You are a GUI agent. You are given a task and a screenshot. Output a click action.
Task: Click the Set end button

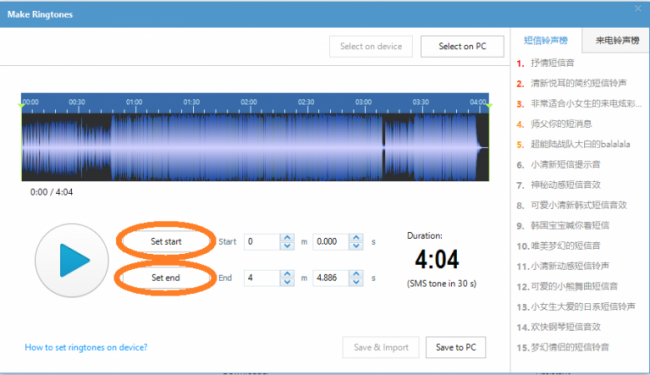[166, 278]
